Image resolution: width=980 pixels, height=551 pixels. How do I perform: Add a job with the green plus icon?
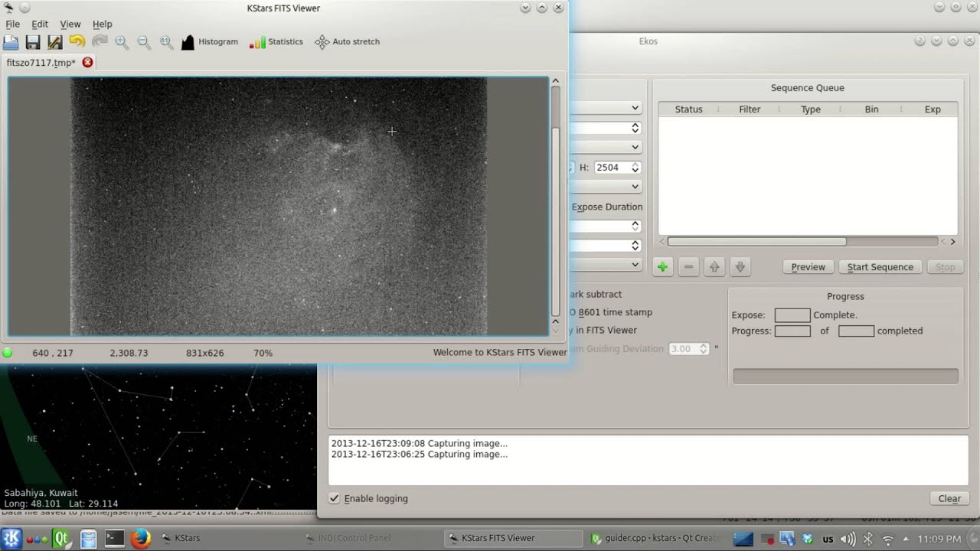(x=662, y=267)
